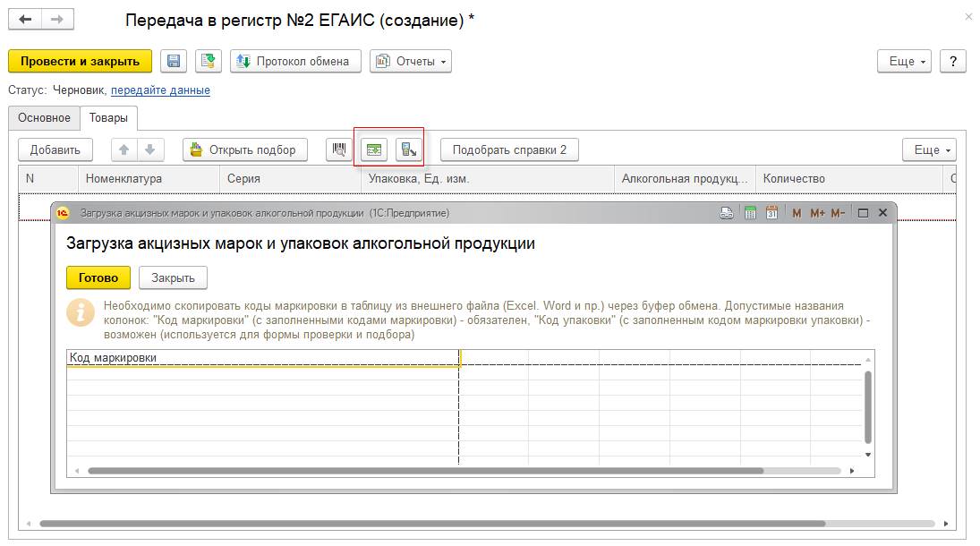Click the 'Код маркировки' cell
Screen dimensions: 980x546
pos(263,358)
